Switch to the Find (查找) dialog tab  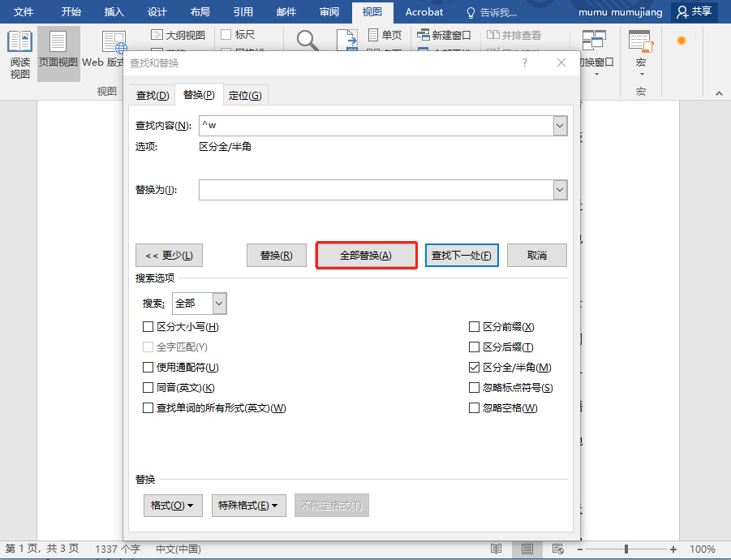153,96
